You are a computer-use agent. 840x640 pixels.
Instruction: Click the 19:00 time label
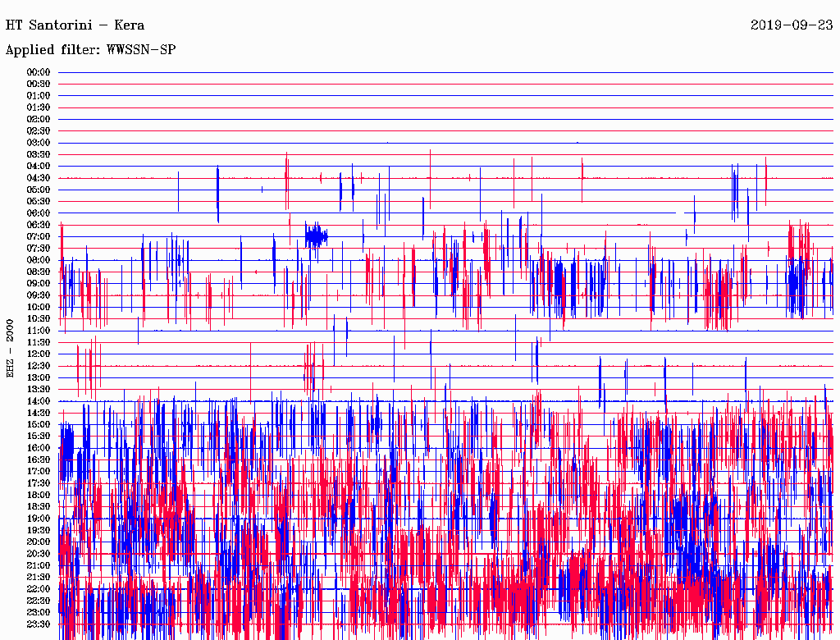39,519
